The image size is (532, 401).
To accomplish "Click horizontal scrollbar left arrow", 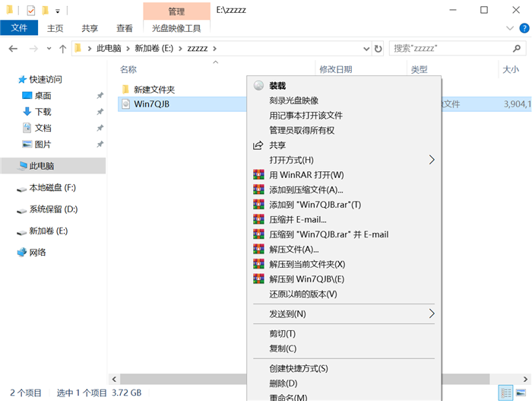I will click(x=114, y=379).
